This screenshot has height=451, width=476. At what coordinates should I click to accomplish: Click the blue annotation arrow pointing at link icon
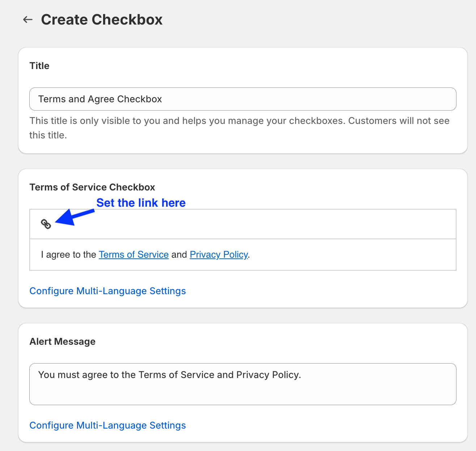pos(74,217)
